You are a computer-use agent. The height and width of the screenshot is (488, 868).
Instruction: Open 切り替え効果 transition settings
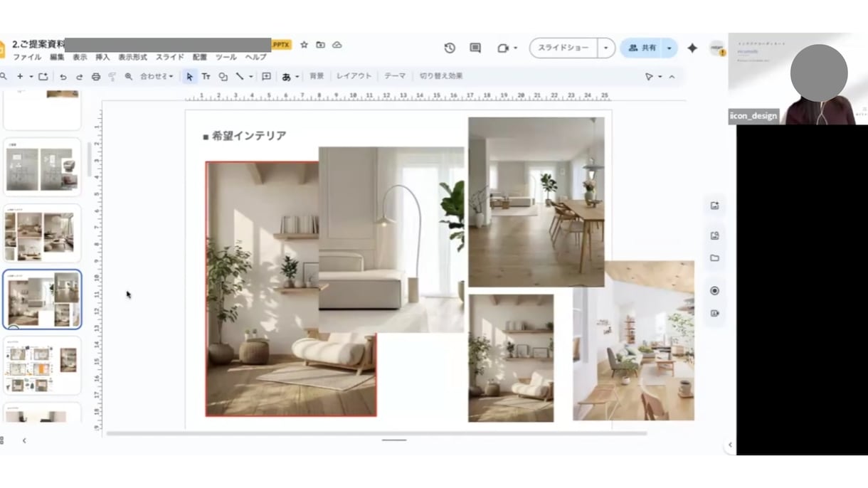coord(441,76)
